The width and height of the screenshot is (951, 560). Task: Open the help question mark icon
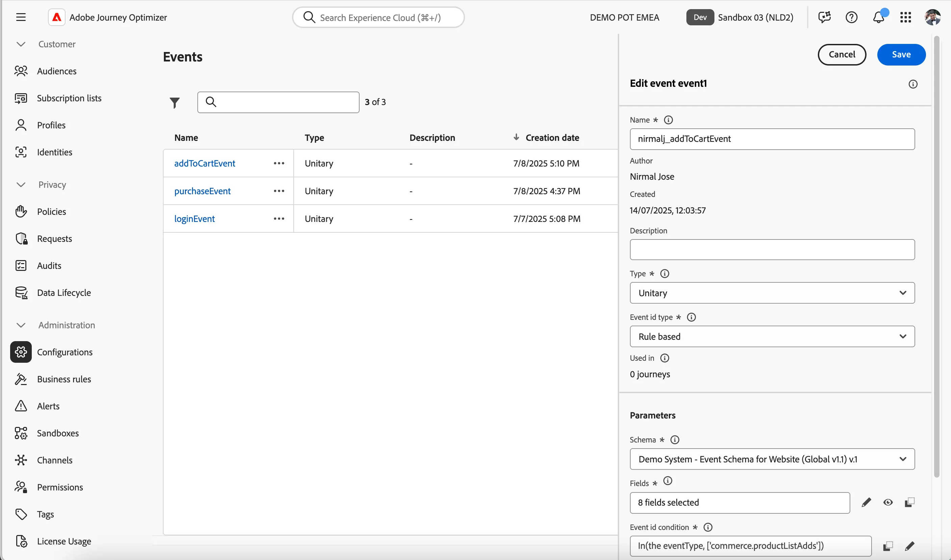pos(851,17)
